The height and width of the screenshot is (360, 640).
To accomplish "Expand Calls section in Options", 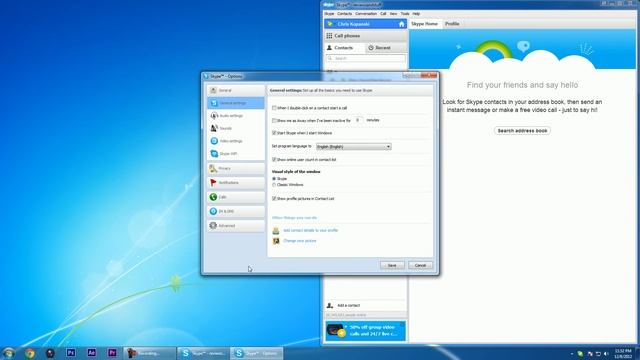I will pos(236,197).
